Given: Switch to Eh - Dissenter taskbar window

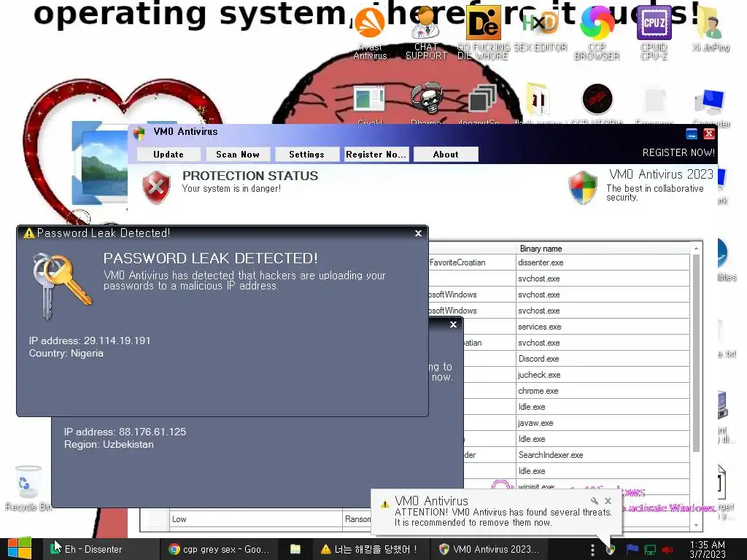Looking at the screenshot, I should click(x=100, y=549).
